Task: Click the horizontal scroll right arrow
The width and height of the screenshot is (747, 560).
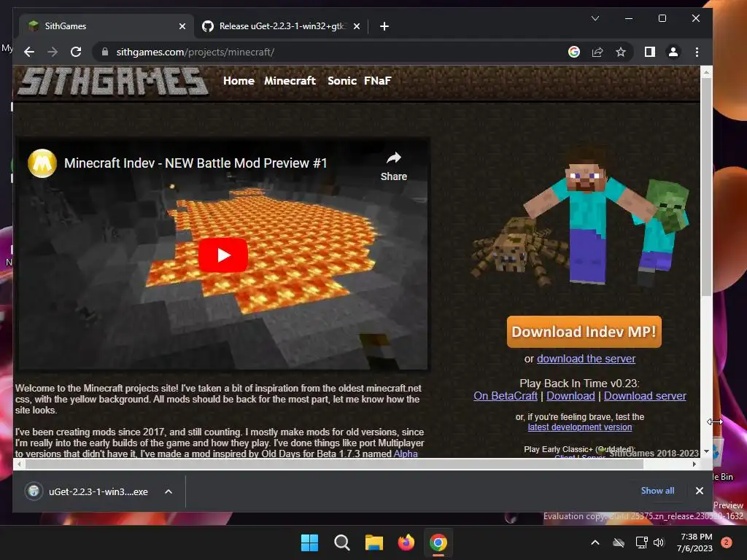Action: pyautogui.click(x=694, y=464)
